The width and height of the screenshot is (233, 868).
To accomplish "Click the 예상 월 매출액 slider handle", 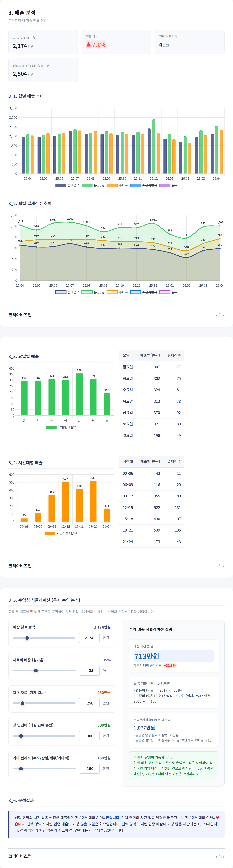I will click(27, 638).
